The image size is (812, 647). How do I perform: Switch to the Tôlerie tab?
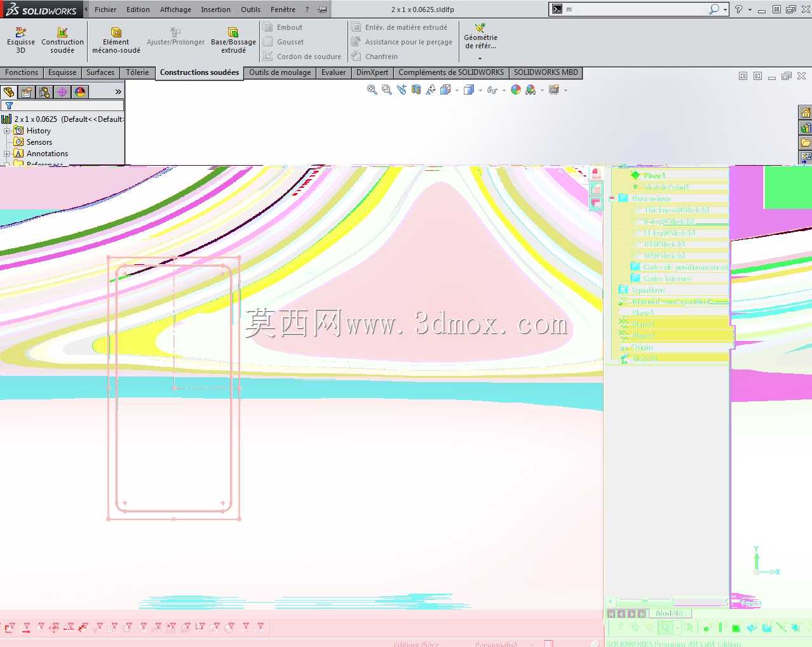point(137,72)
